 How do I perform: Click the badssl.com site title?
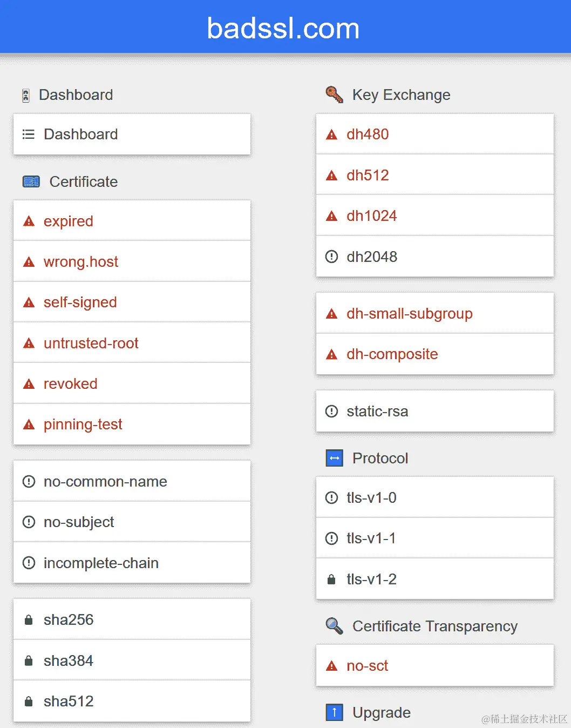[x=283, y=28]
